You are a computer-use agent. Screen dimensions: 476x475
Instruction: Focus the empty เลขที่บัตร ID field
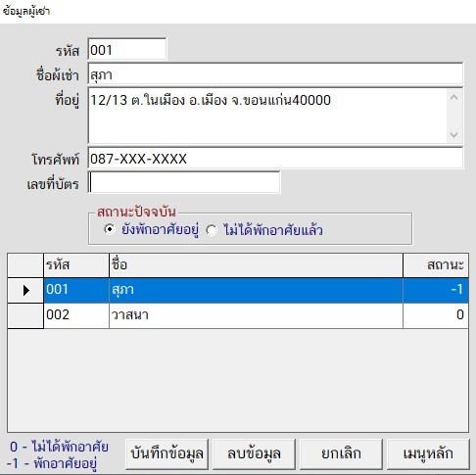click(x=184, y=183)
